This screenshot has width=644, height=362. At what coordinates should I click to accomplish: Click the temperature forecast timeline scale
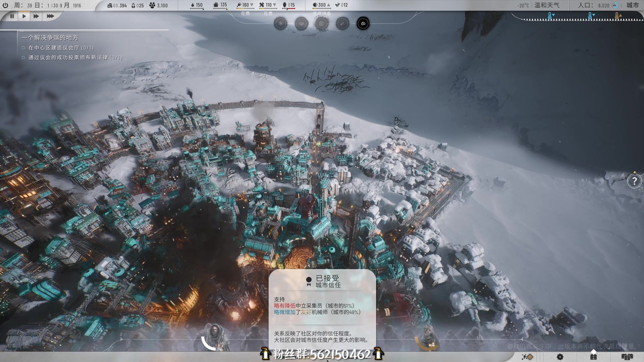pyautogui.click(x=582, y=20)
